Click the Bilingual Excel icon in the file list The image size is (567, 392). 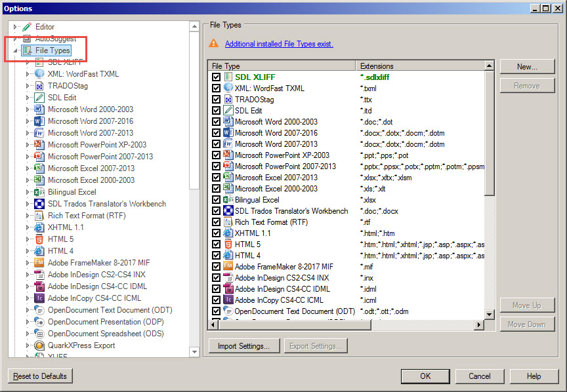pyautogui.click(x=228, y=200)
